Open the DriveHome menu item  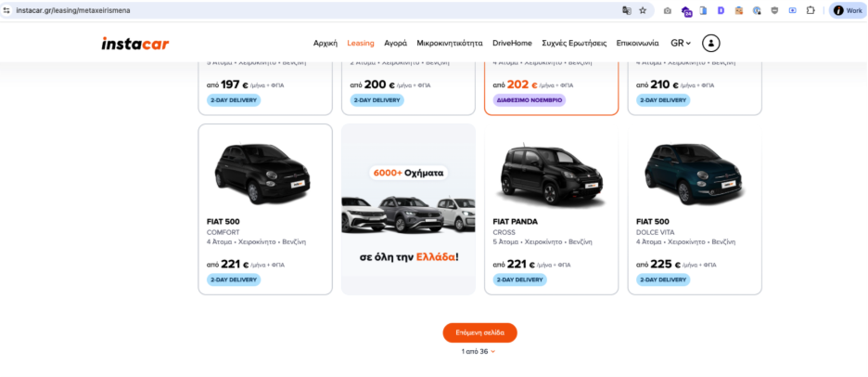[x=512, y=43]
